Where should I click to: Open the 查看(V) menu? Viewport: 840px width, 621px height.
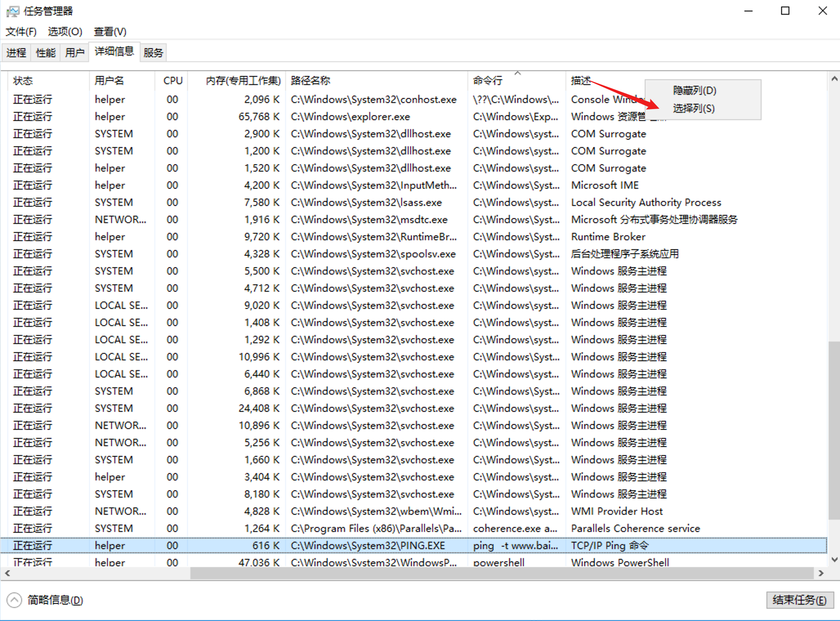110,31
